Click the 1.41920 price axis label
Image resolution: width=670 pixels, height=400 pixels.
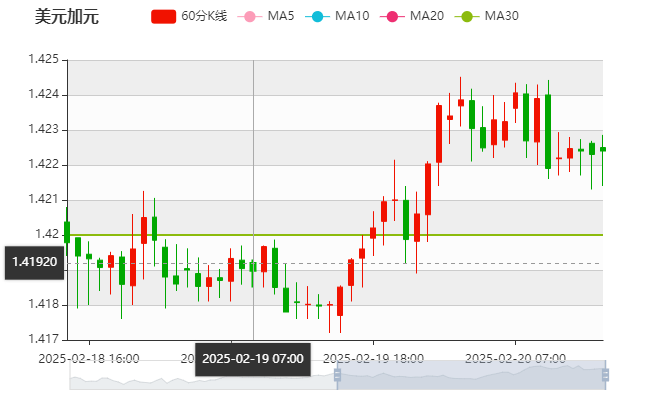point(34,262)
